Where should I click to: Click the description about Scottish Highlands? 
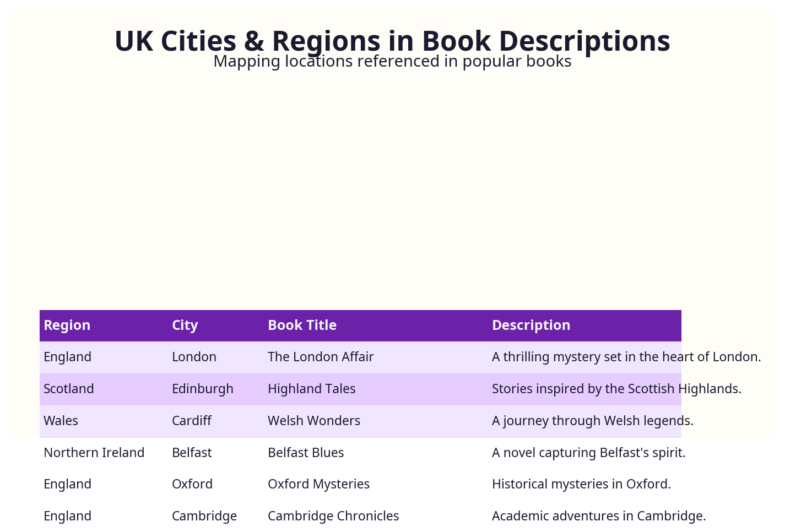[x=616, y=389]
